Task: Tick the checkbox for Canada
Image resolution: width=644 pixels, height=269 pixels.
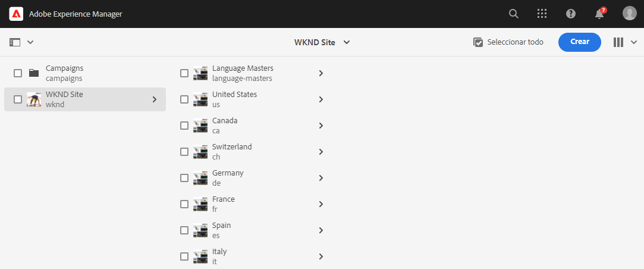Action: 184,126
